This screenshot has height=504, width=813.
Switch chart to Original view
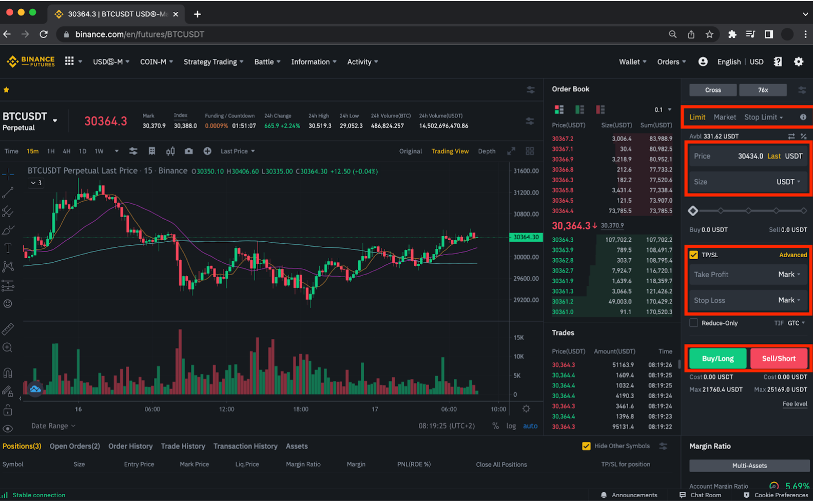pyautogui.click(x=411, y=151)
